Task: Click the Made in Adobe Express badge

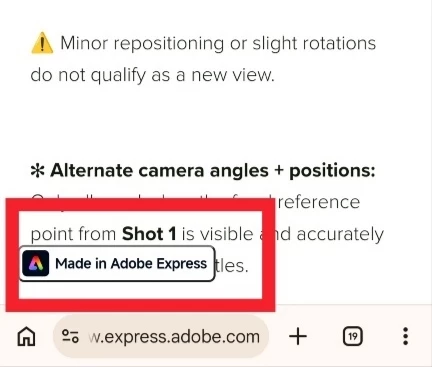Action: point(117,264)
